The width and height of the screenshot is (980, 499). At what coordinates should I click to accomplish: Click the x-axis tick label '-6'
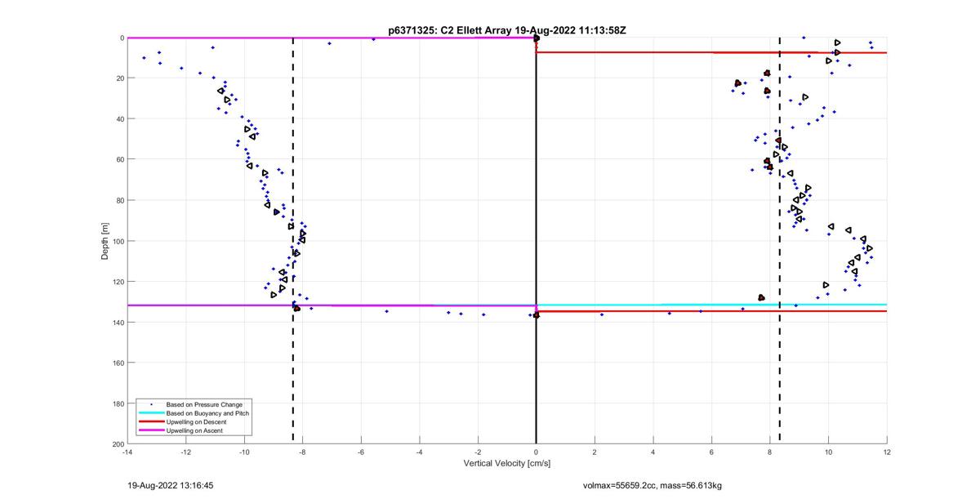pyautogui.click(x=361, y=451)
